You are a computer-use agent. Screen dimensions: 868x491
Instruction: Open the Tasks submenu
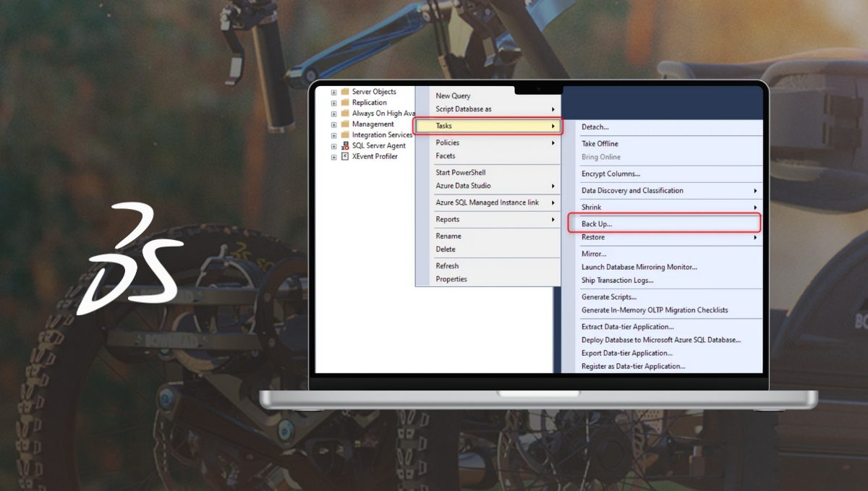pyautogui.click(x=488, y=126)
